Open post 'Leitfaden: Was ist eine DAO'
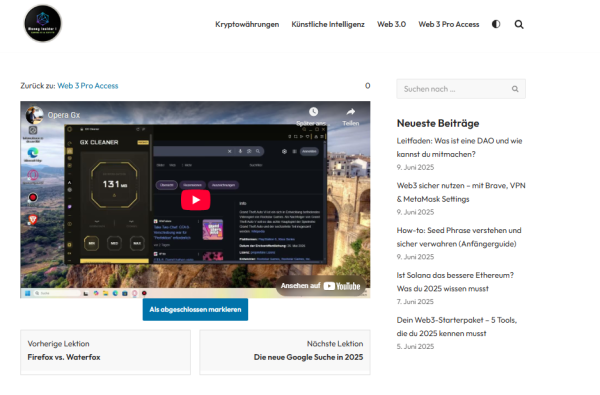Image resolution: width=600 pixels, height=395 pixels. pos(459,147)
